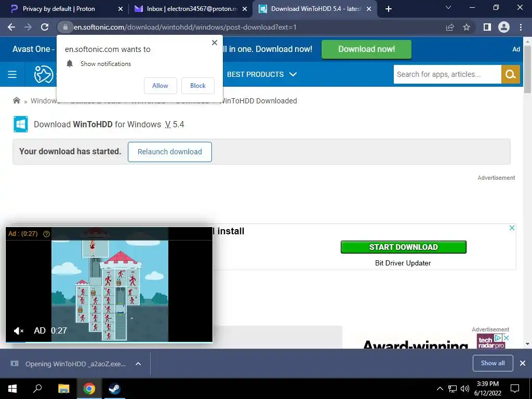This screenshot has height=399, width=532.
Task: Go back to the previous page
Action: click(11, 27)
